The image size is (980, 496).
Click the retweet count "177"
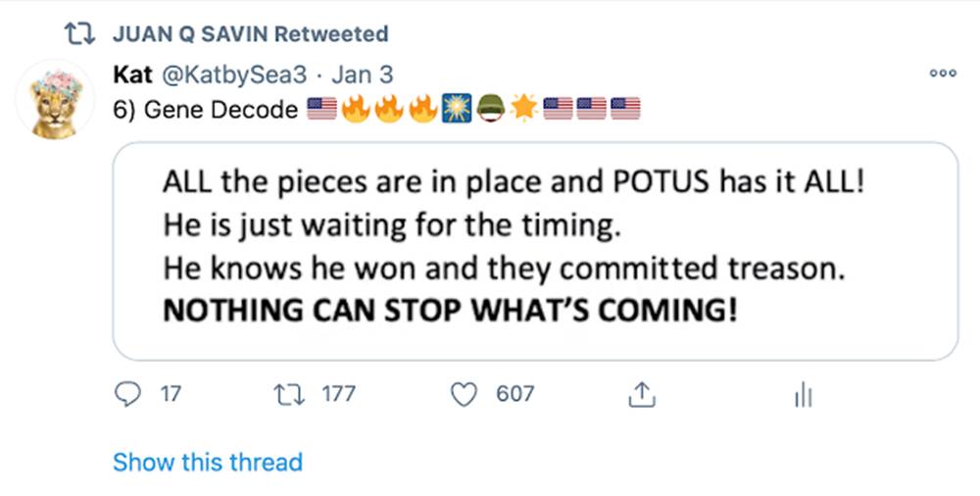[x=338, y=394]
